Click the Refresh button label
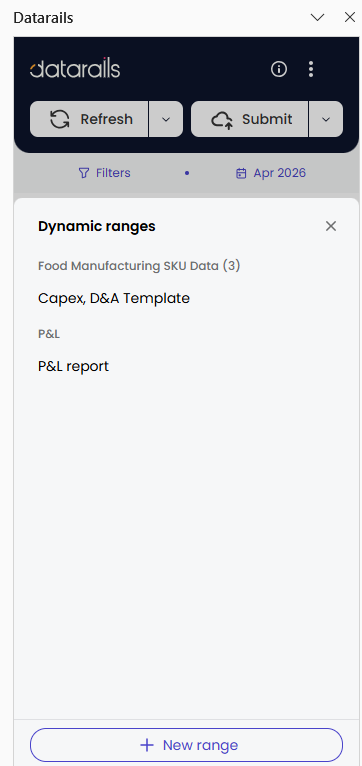 106,119
